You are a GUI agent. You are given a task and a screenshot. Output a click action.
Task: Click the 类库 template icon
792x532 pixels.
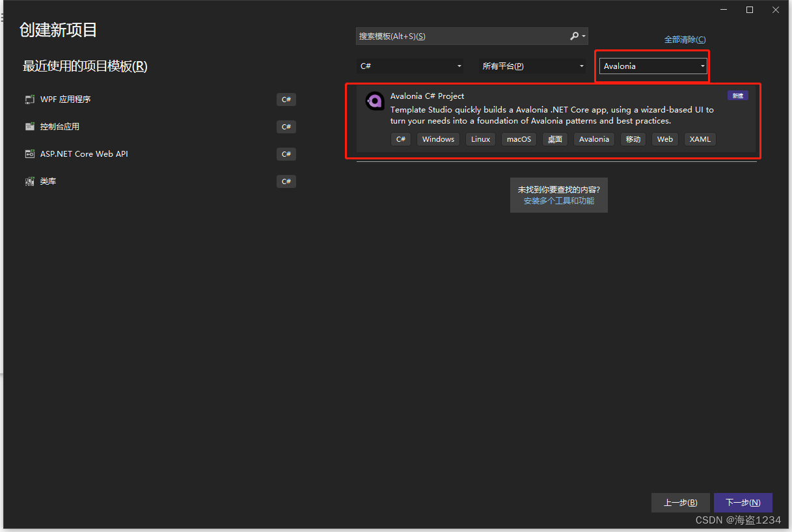(x=29, y=181)
